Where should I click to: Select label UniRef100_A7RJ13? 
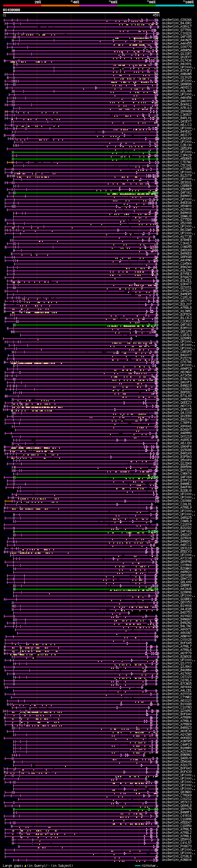177,108
